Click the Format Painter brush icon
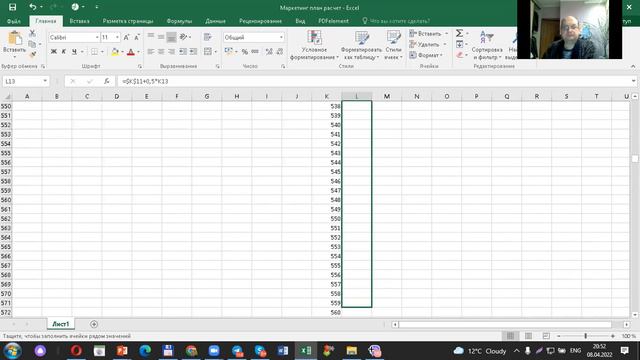The height and width of the screenshot is (360, 640). (33, 54)
